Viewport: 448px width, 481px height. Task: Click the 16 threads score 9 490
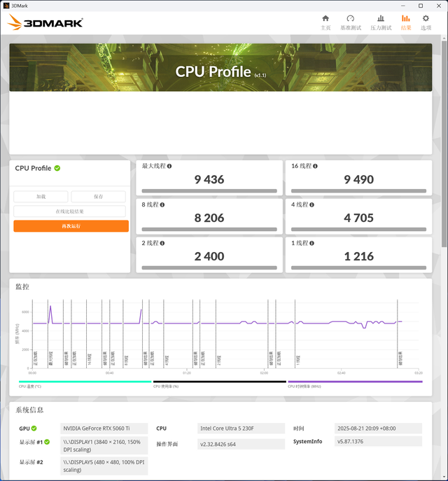click(x=359, y=179)
